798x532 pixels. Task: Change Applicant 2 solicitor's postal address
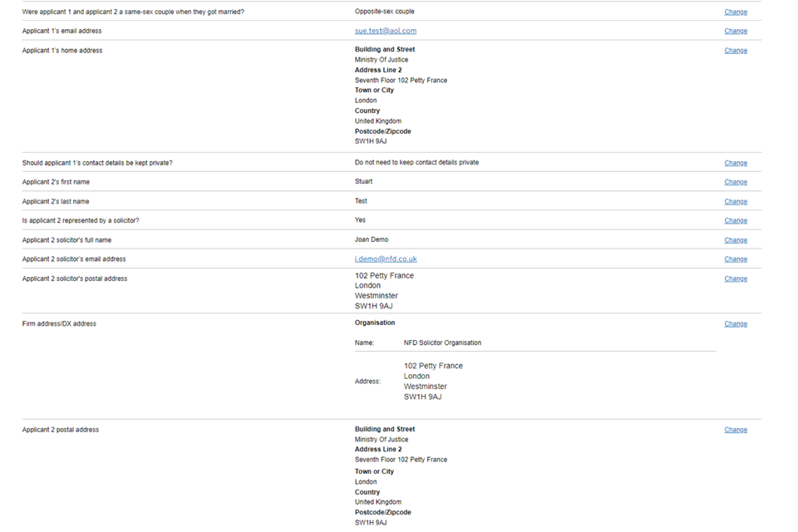[735, 278]
